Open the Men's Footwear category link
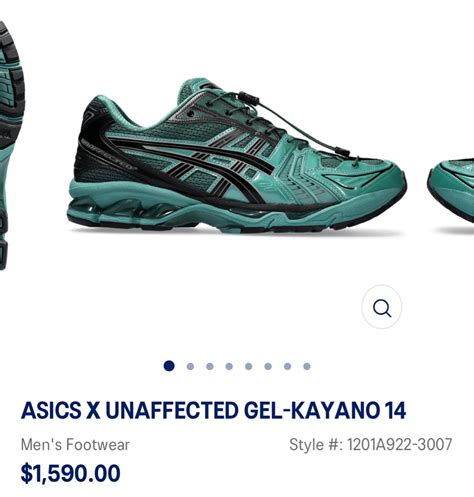The image size is (474, 497). coord(75,445)
